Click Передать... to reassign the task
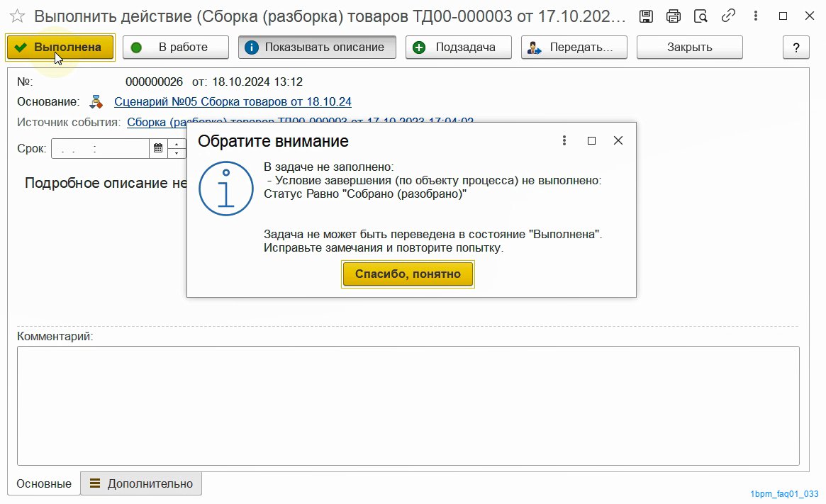 pyautogui.click(x=574, y=47)
